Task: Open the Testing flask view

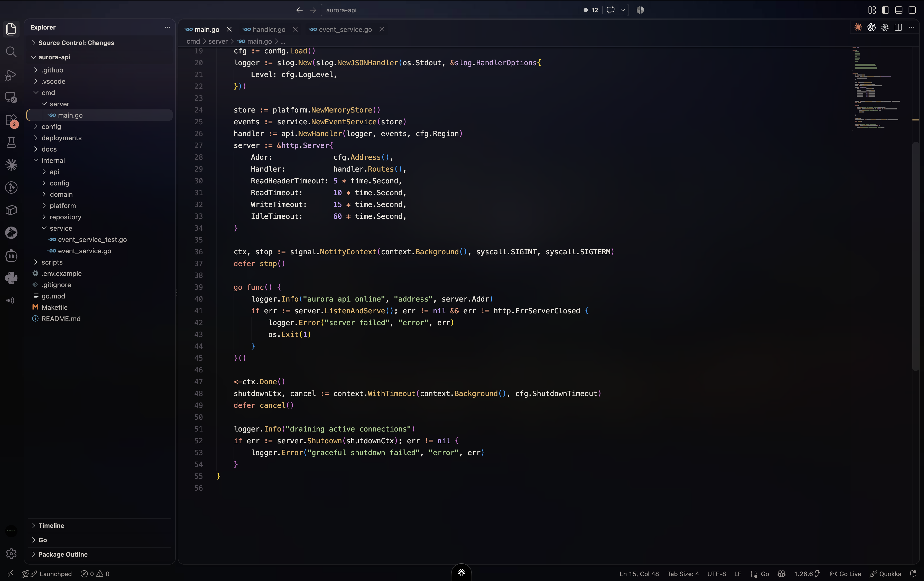Action: [x=11, y=142]
